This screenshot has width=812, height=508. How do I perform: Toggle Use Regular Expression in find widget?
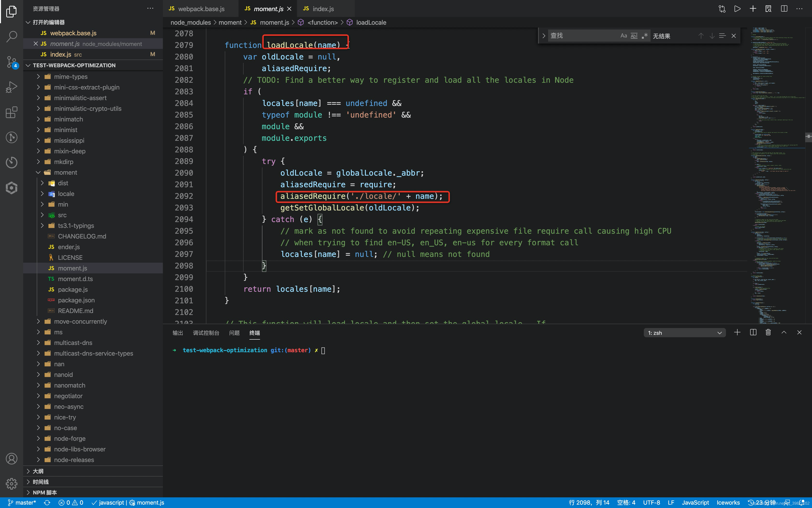(x=645, y=36)
